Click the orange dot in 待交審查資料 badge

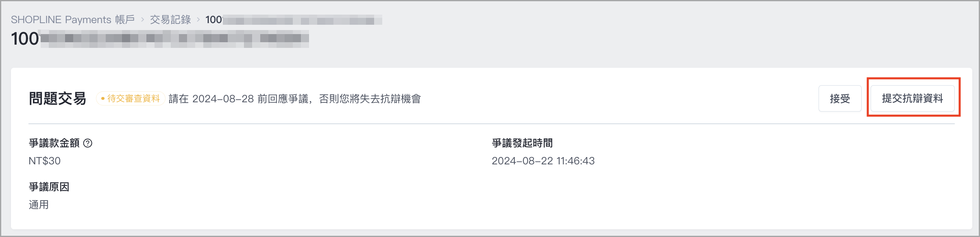click(x=103, y=99)
